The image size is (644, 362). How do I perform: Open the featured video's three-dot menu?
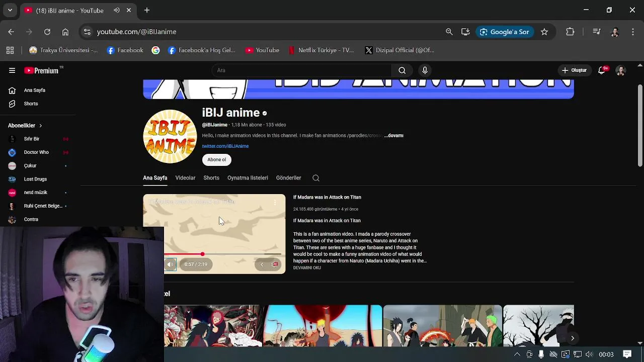[275, 202]
